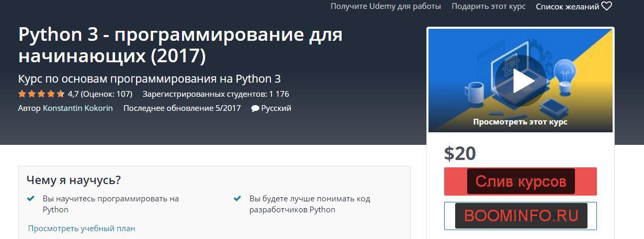Click the 'Русский' language label
The image size is (644, 239).
(x=276, y=108)
